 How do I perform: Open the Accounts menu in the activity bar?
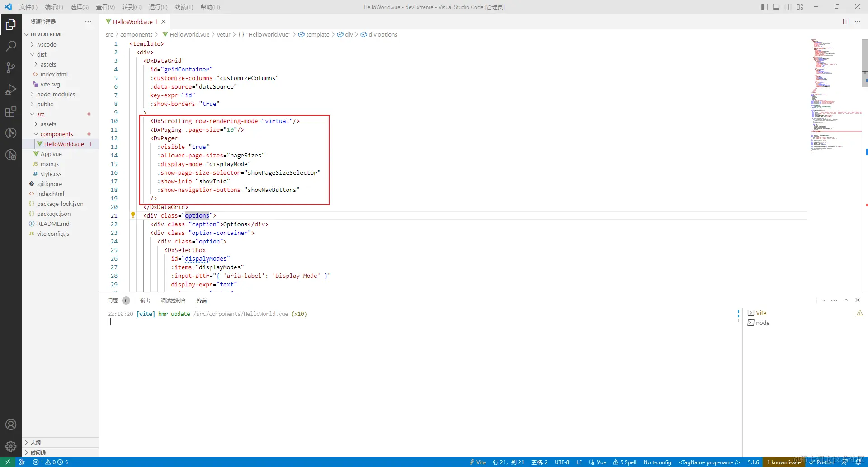coord(11,424)
